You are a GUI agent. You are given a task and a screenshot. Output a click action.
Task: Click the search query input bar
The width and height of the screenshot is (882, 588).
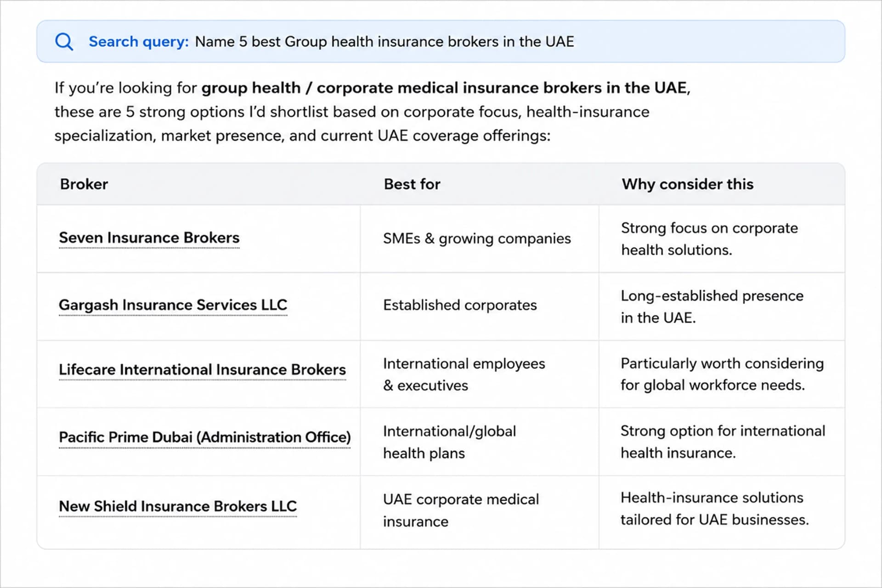pyautogui.click(x=441, y=41)
